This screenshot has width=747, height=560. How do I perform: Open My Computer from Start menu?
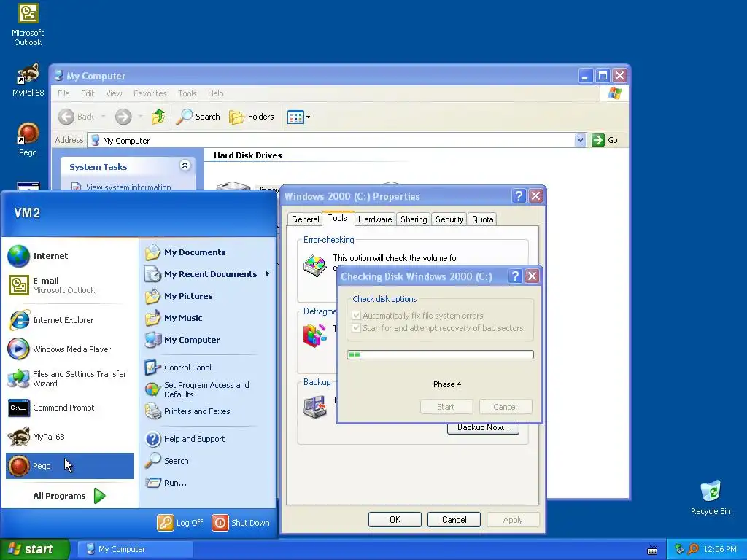[x=209, y=340]
